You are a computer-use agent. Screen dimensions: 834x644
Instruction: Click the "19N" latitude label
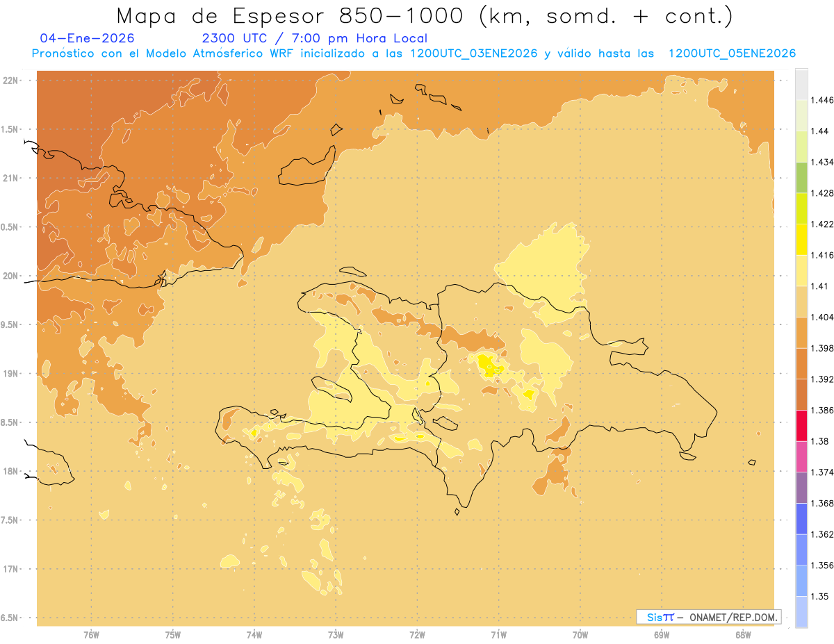pyautogui.click(x=12, y=374)
